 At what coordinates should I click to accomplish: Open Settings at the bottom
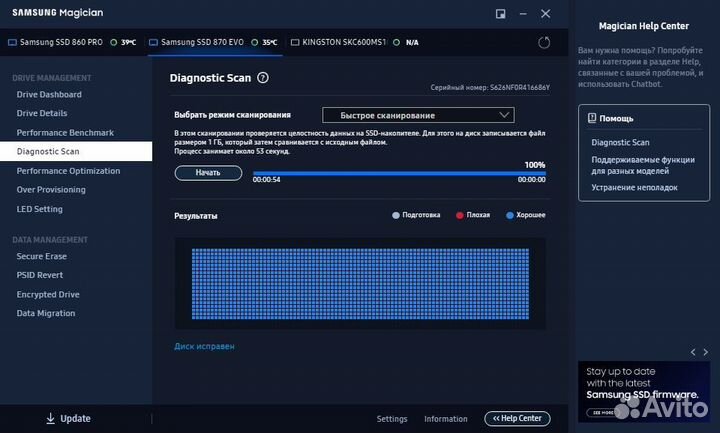[392, 419]
